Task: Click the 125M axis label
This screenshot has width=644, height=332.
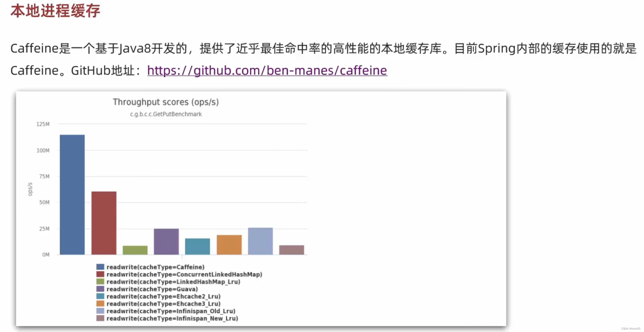Action: [43, 124]
